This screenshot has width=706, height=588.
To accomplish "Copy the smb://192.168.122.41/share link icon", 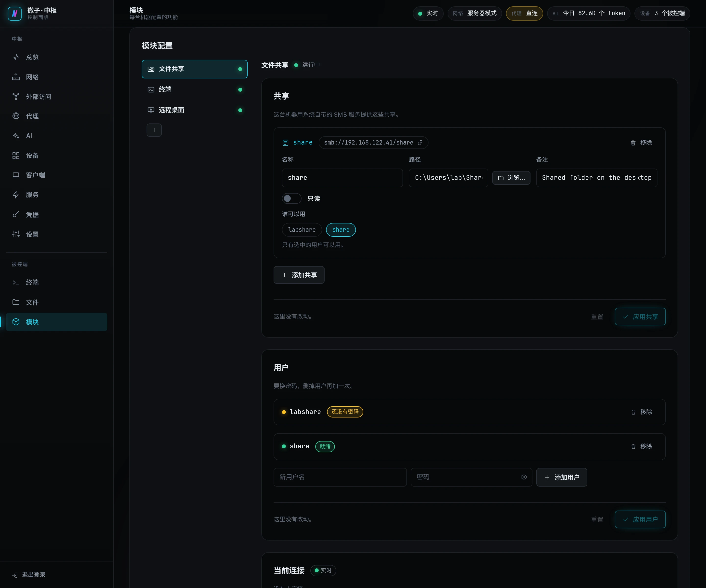I will 420,142.
